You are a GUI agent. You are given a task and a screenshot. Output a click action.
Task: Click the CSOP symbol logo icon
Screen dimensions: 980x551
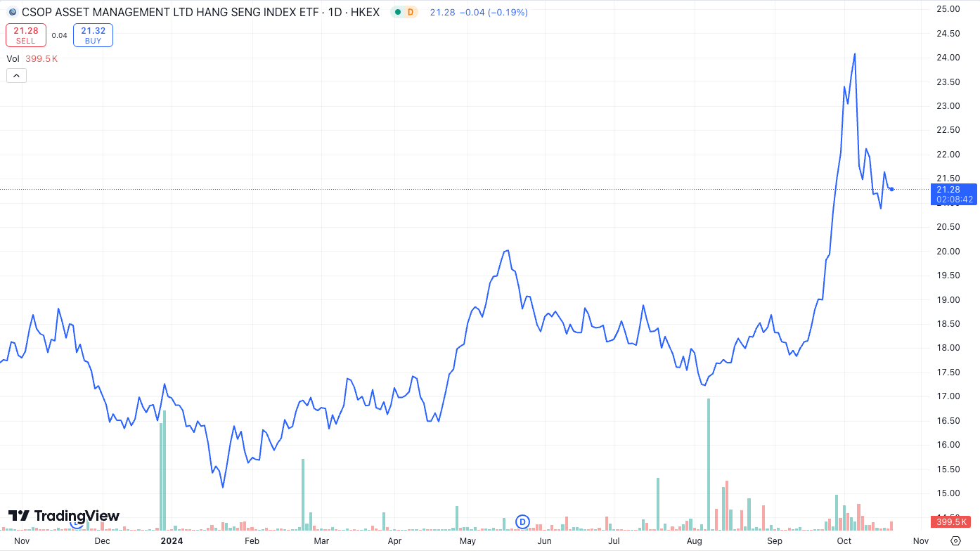point(12,12)
